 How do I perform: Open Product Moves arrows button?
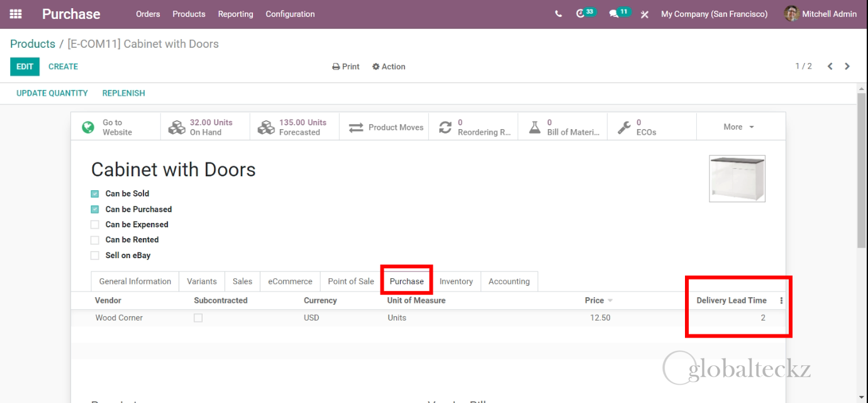click(x=384, y=127)
